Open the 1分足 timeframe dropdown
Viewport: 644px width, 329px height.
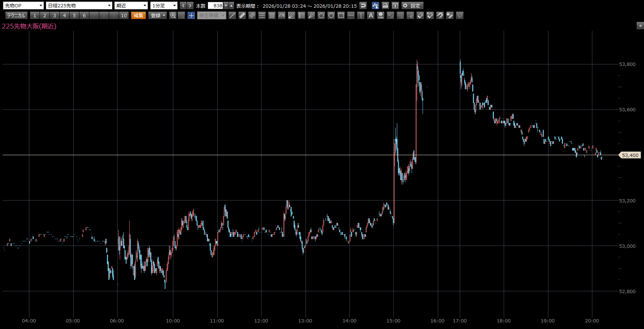(x=164, y=5)
